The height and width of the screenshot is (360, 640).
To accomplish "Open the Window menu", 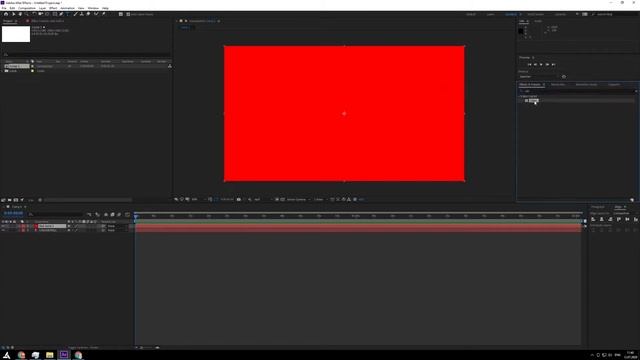I will [x=93, y=8].
